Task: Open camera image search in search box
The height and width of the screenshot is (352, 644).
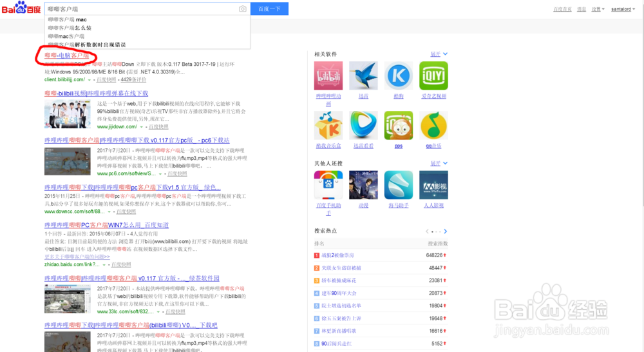Action: click(x=243, y=8)
